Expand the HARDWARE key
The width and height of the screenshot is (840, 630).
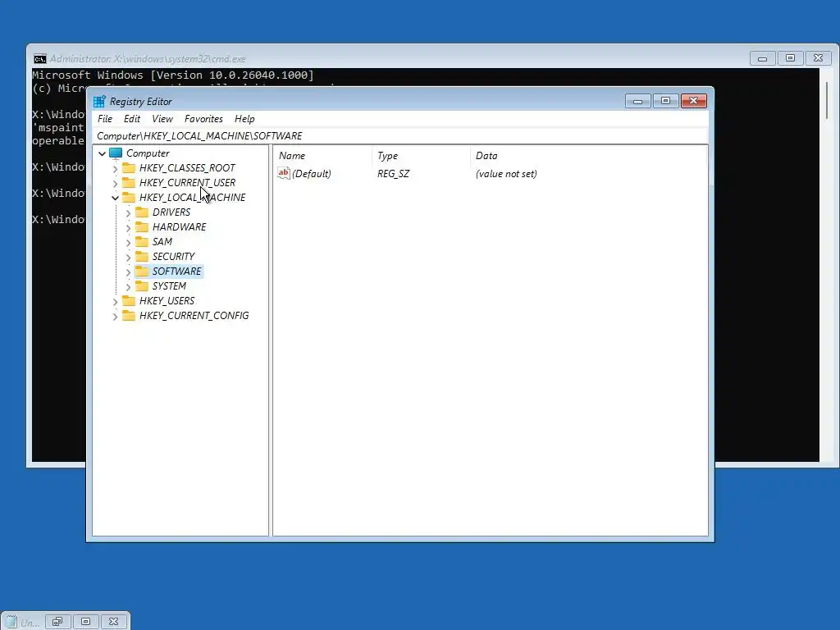click(128, 227)
